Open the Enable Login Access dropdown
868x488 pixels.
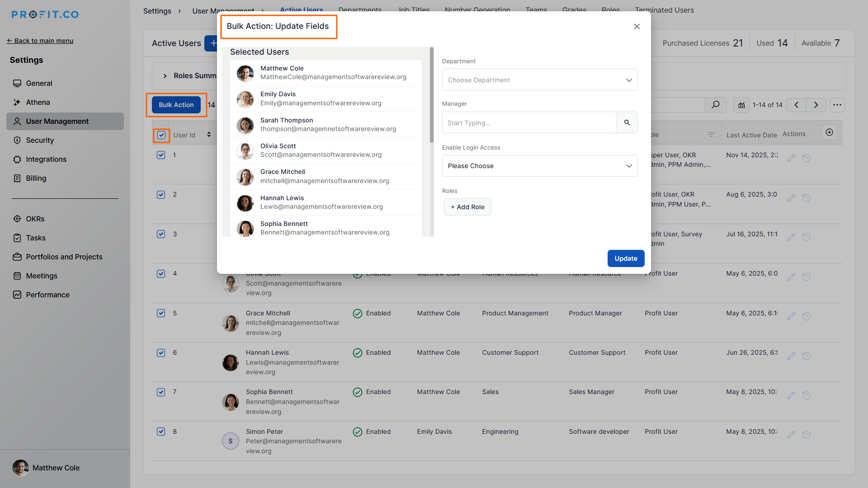(x=540, y=166)
